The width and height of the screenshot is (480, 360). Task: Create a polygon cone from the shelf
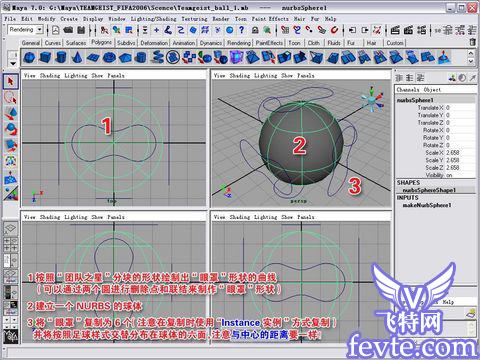tap(76, 57)
